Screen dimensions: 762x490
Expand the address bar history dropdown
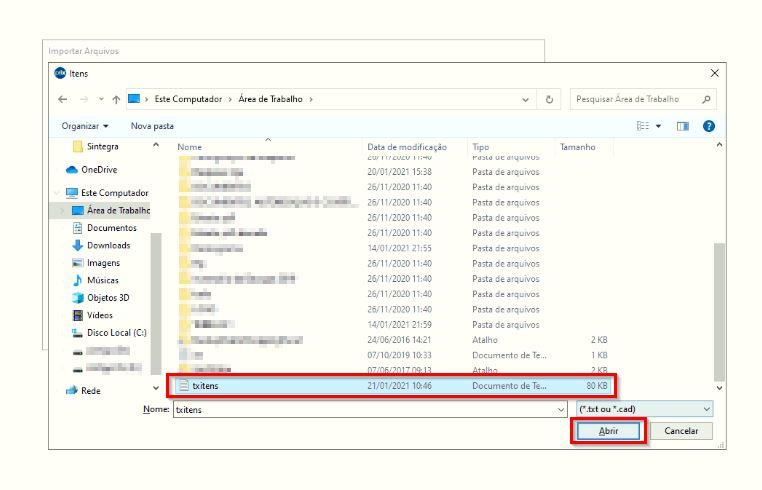[525, 100]
